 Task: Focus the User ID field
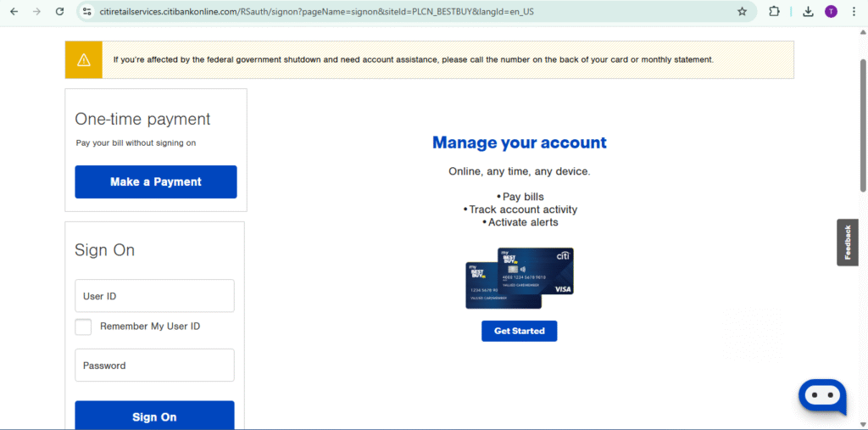154,296
